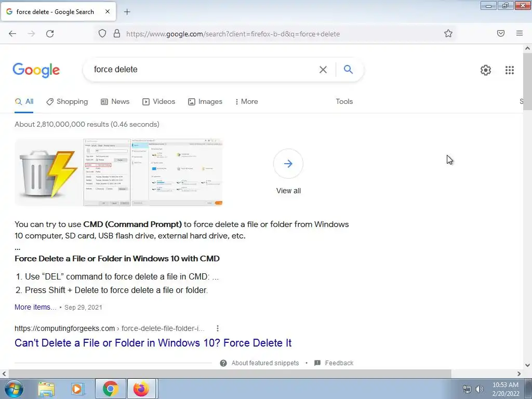The image size is (532, 399).
Task: Click the vertical scrollbar down arrow
Action: (527, 365)
